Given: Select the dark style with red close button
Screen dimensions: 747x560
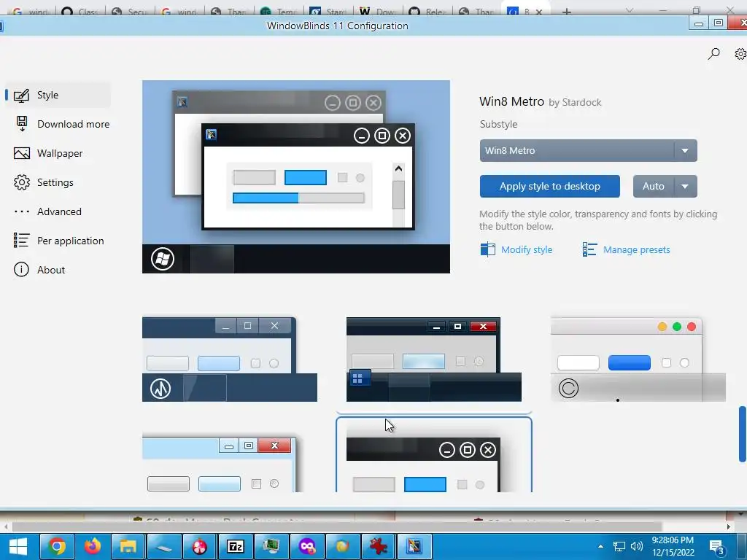Looking at the screenshot, I should click(433, 359).
